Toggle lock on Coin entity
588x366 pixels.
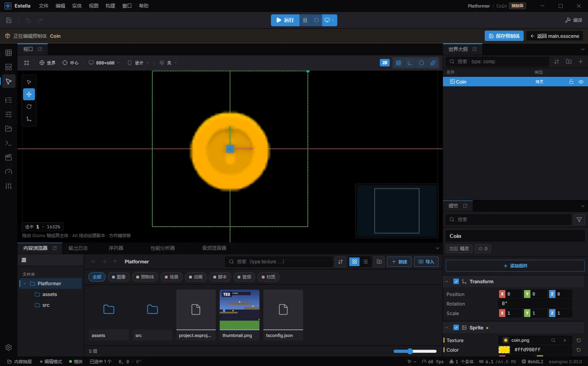click(571, 82)
